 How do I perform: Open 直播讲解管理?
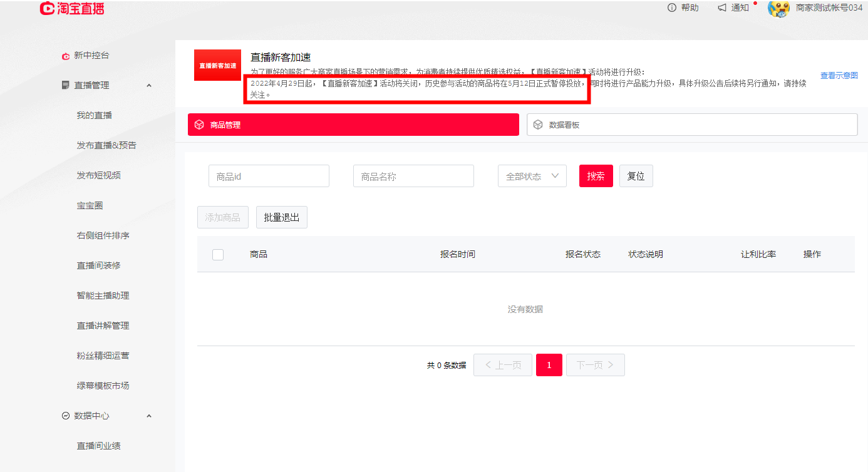pos(103,326)
